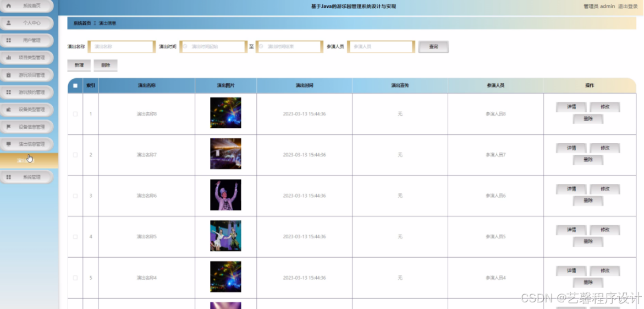This screenshot has width=644, height=309.
Task: Toggle select-all checkbox in table header
Action: point(75,85)
